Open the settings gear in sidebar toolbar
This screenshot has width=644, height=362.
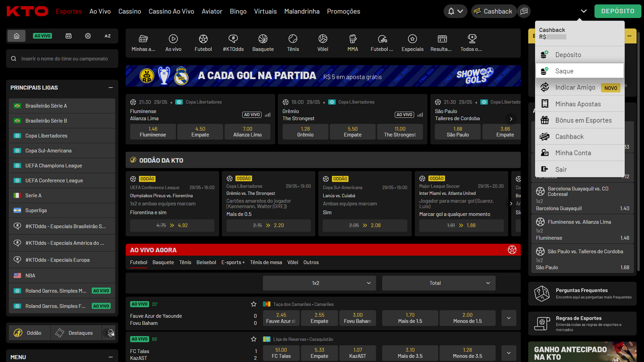coord(88,36)
